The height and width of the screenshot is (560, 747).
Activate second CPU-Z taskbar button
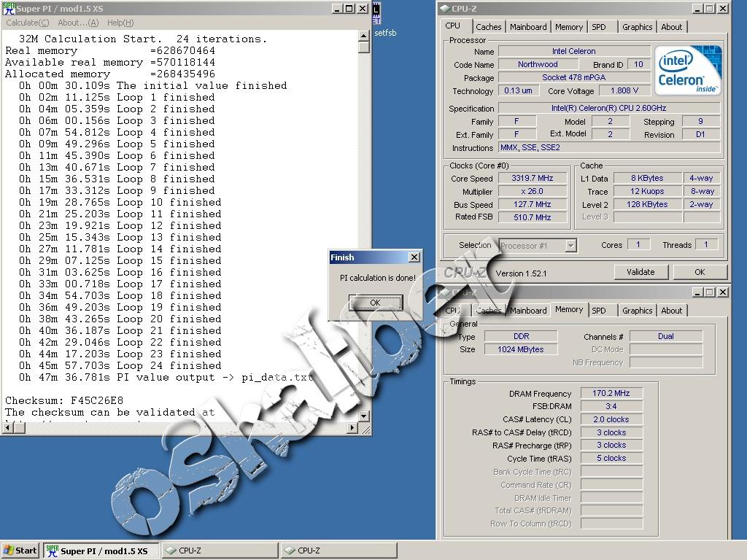click(x=338, y=551)
